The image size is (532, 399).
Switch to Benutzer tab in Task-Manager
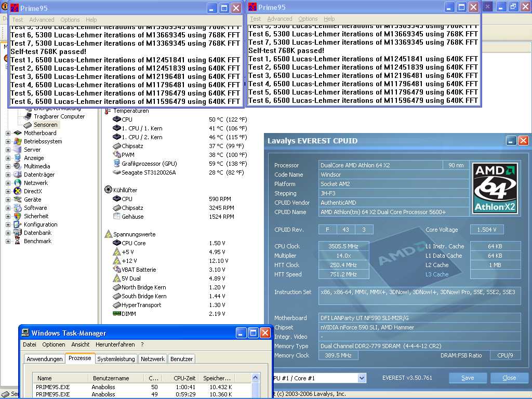pos(181,359)
